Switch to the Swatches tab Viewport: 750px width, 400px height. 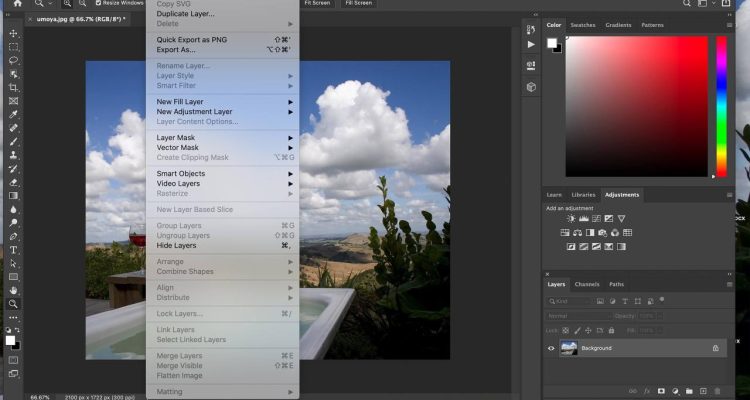pos(583,25)
